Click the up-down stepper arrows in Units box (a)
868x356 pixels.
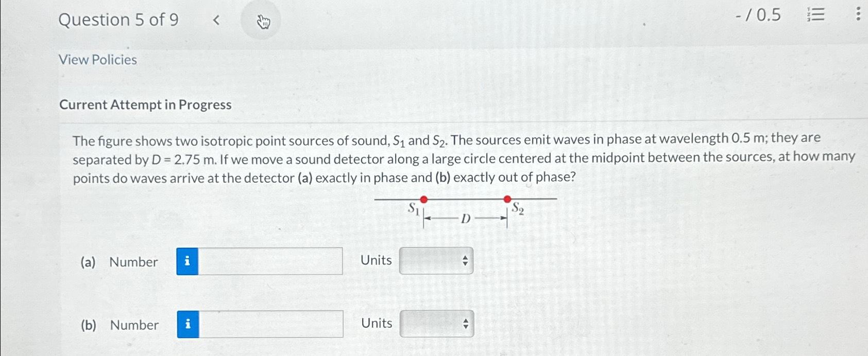click(x=465, y=261)
